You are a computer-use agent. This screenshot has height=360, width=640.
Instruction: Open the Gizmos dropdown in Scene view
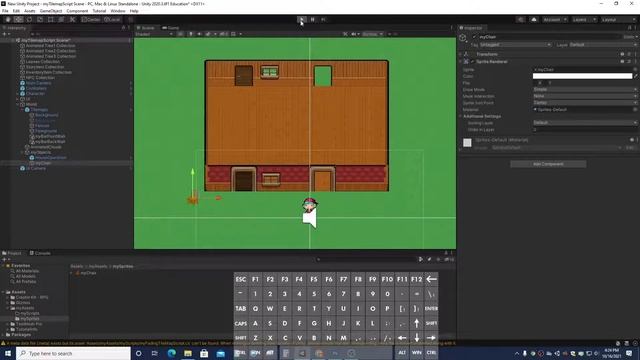coord(372,34)
